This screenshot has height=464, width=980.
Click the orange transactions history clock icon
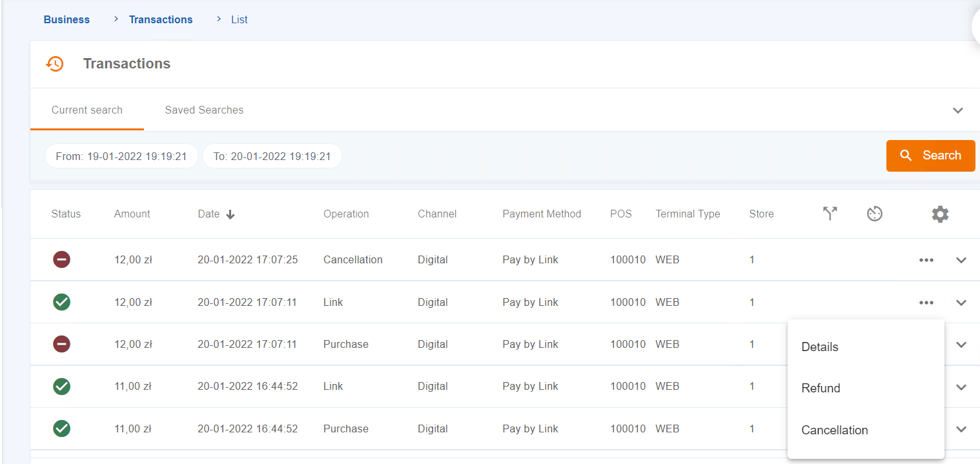coord(55,64)
